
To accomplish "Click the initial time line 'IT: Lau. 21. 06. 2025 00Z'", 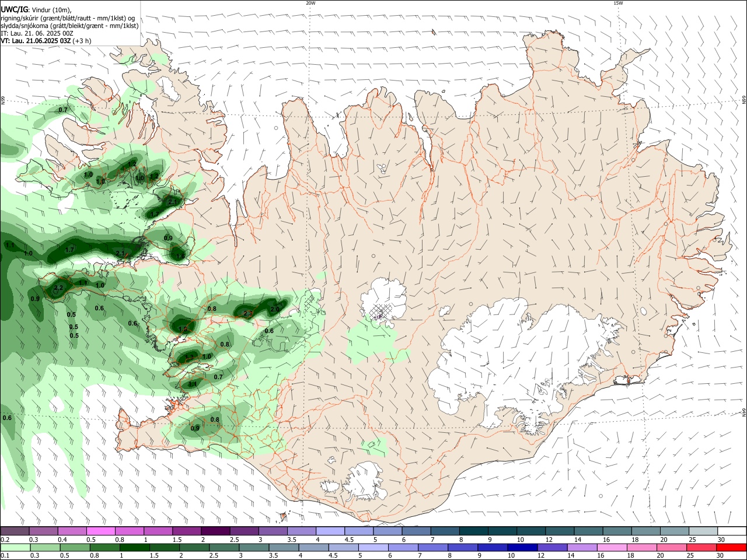I will (x=37, y=33).
